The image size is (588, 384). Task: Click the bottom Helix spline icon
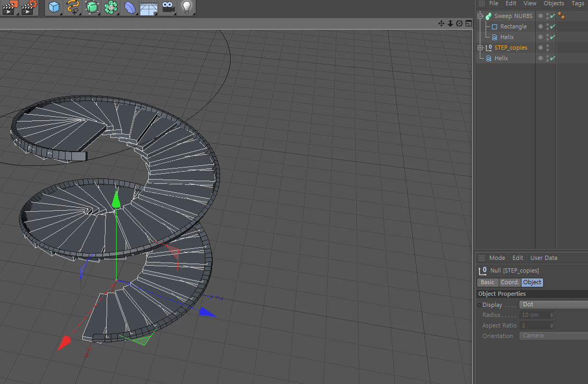coord(488,58)
